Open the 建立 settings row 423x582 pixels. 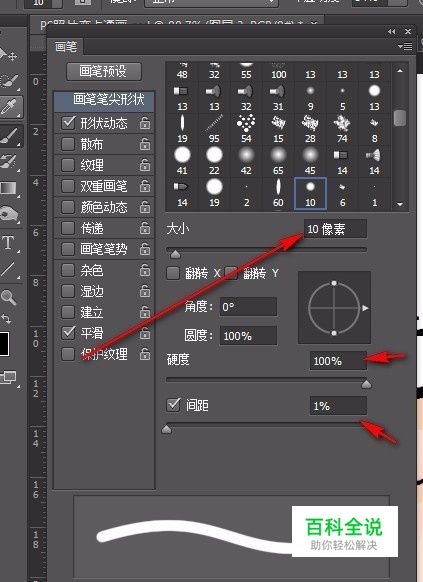point(104,312)
